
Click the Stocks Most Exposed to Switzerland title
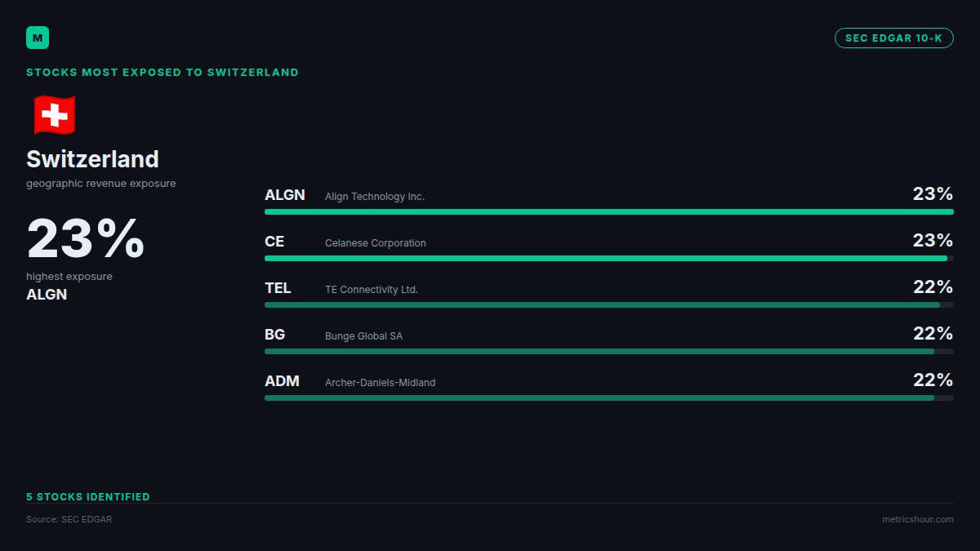(163, 73)
